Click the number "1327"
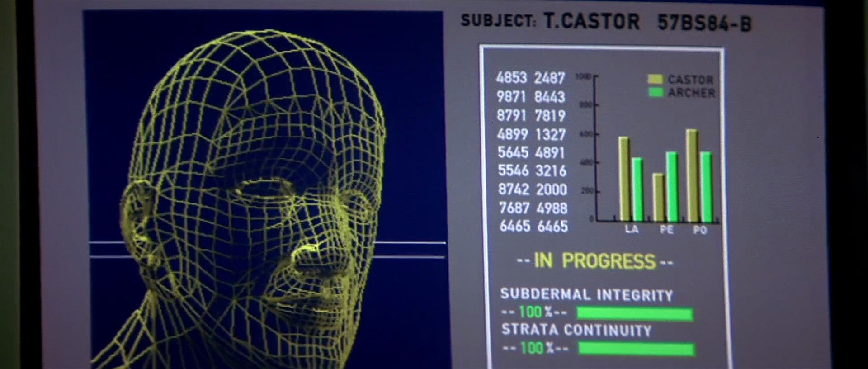Image resolution: width=868 pixels, height=369 pixels. 551,135
